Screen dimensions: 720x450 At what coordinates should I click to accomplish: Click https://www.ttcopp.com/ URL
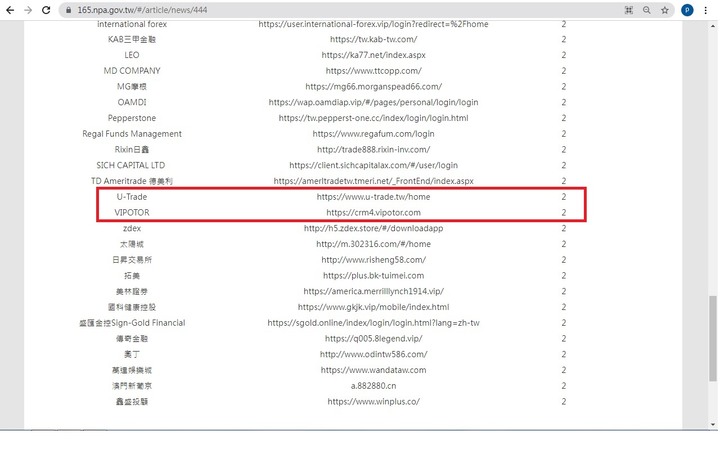pyautogui.click(x=373, y=71)
